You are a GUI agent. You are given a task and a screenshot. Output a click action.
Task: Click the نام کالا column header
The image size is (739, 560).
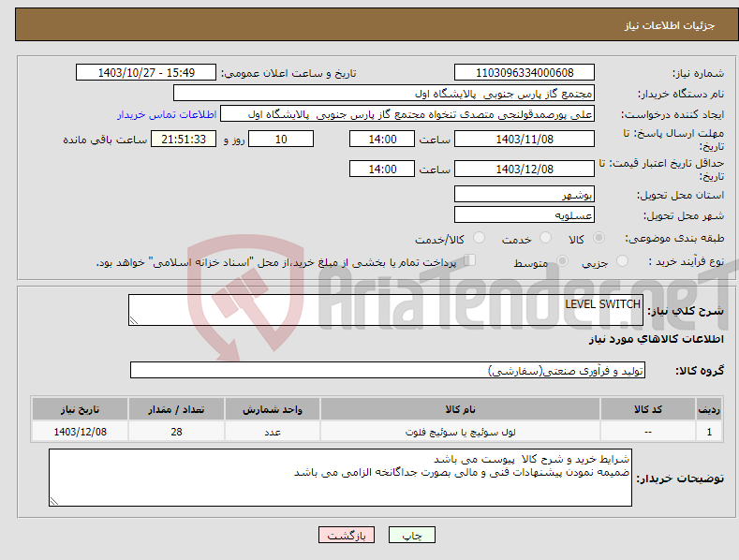(460, 409)
